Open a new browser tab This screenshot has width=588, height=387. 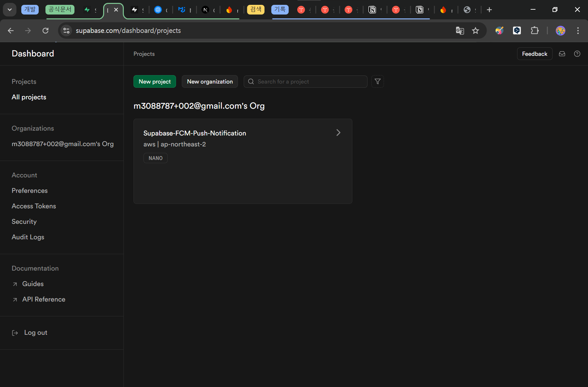(489, 10)
